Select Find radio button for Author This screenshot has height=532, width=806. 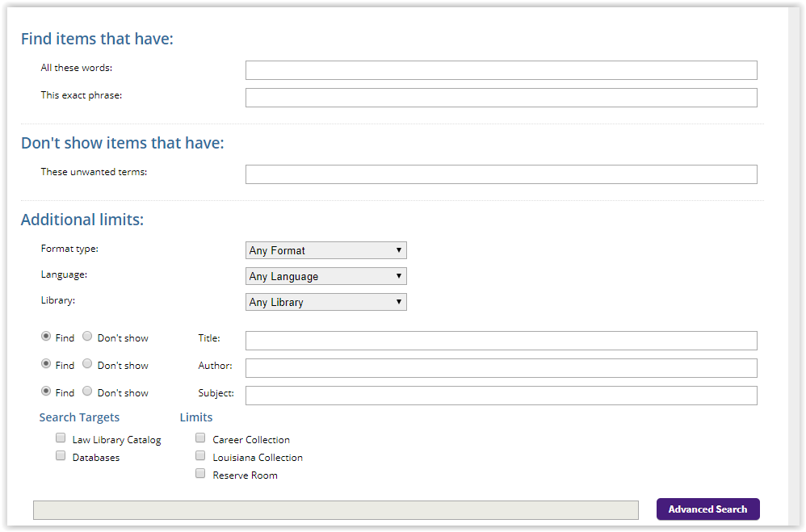click(x=46, y=363)
